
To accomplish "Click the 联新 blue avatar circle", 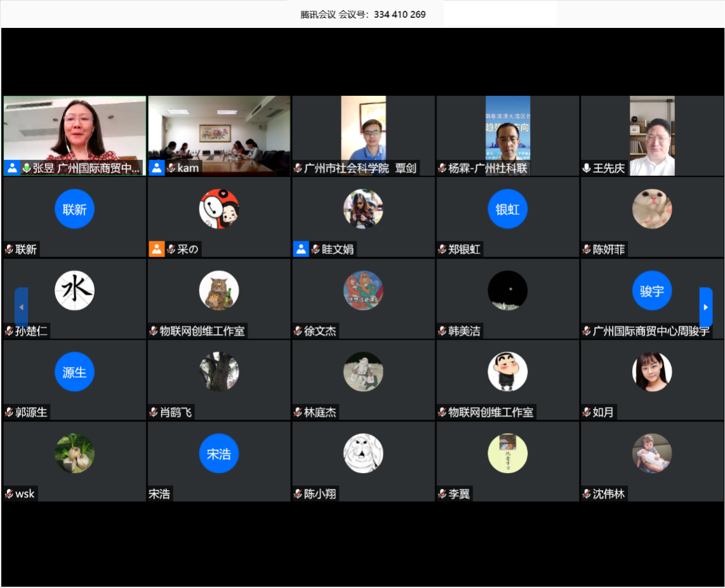I will pyautogui.click(x=74, y=209).
